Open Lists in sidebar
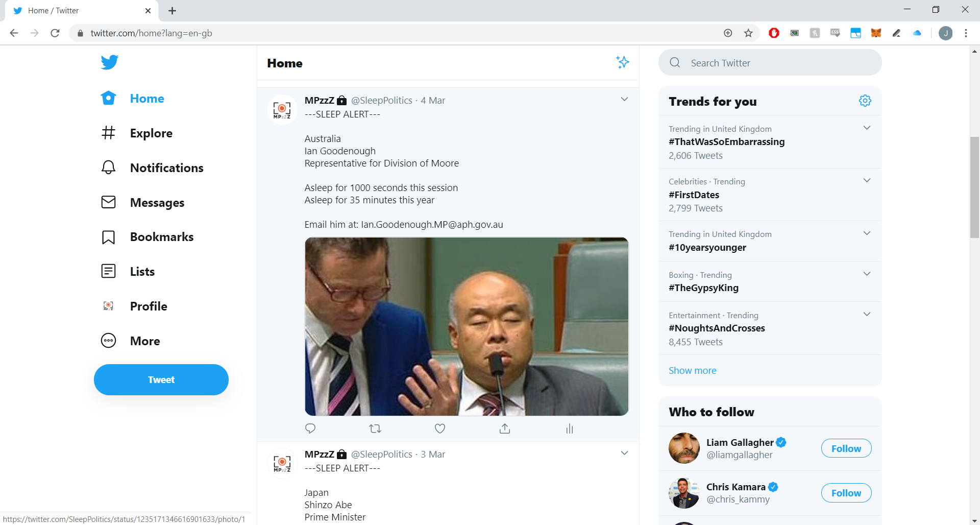980x525 pixels. (128, 272)
